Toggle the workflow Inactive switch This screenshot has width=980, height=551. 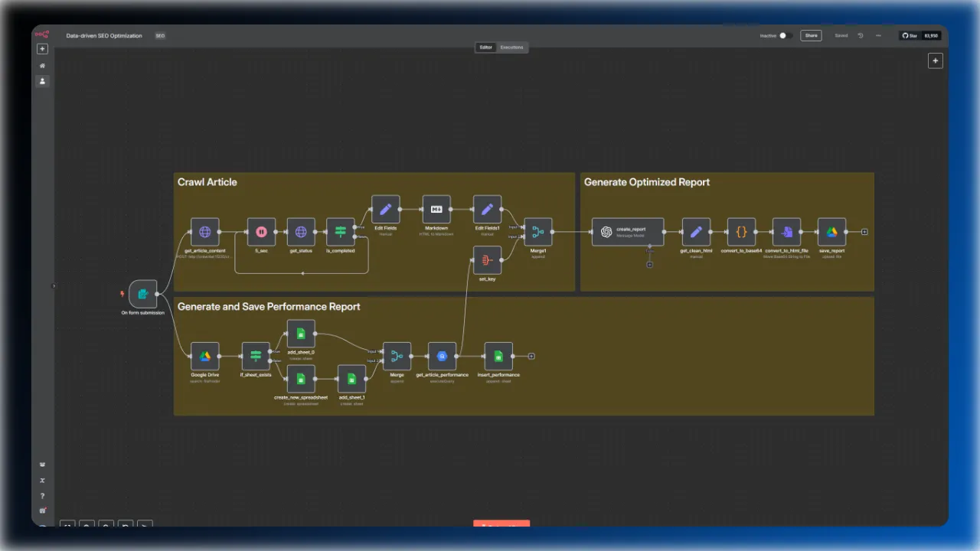[782, 35]
